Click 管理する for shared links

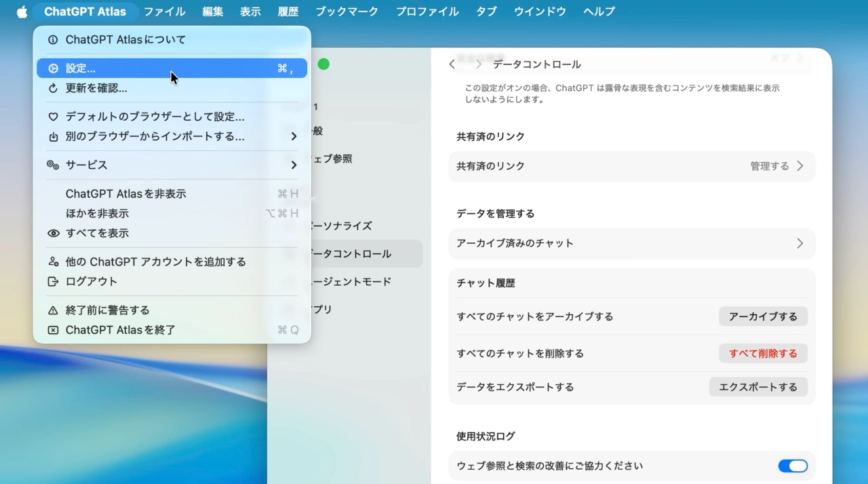point(770,166)
